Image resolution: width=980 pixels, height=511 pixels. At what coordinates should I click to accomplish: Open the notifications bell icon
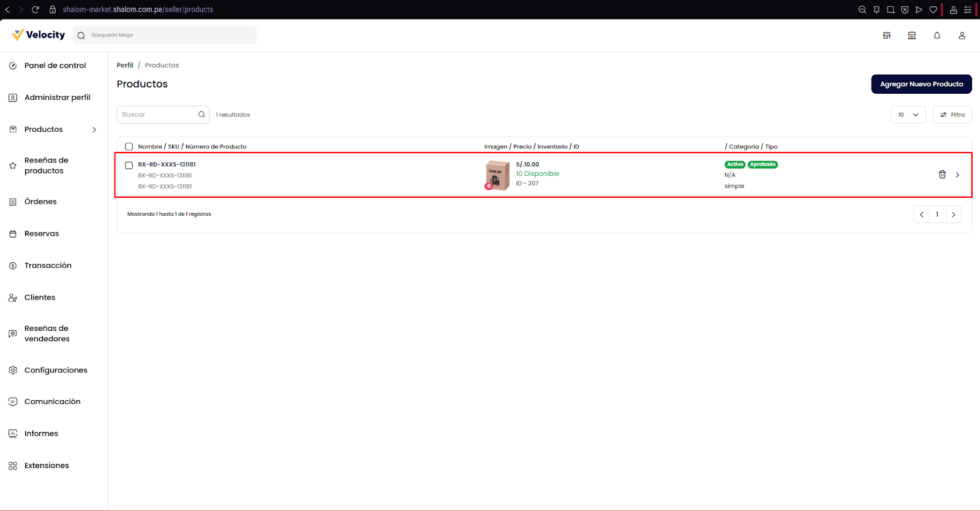[x=937, y=36]
